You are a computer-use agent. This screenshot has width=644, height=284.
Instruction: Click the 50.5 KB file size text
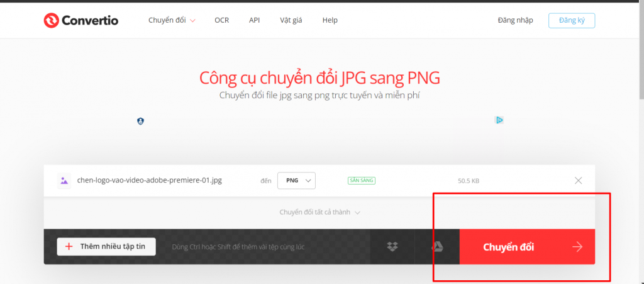[x=469, y=181]
